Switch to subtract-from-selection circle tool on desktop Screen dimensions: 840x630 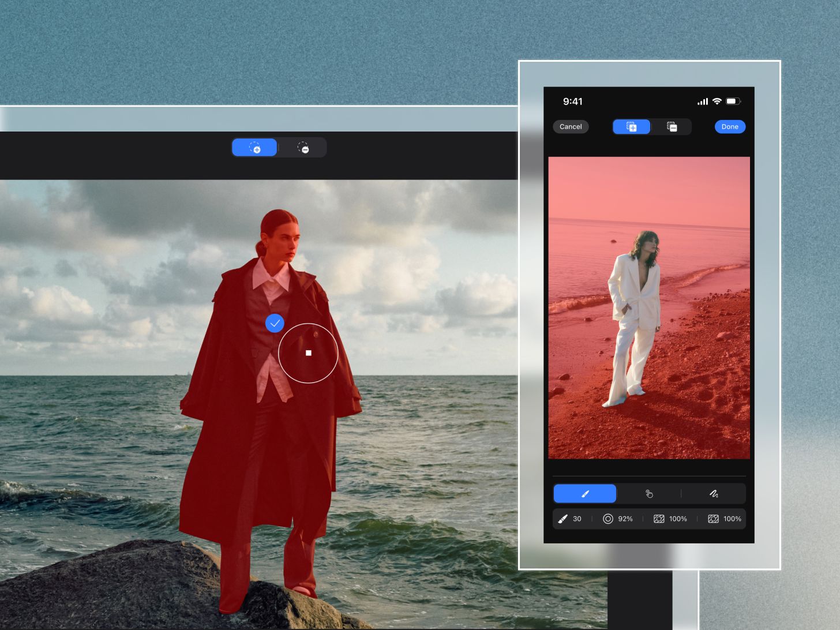click(x=303, y=148)
